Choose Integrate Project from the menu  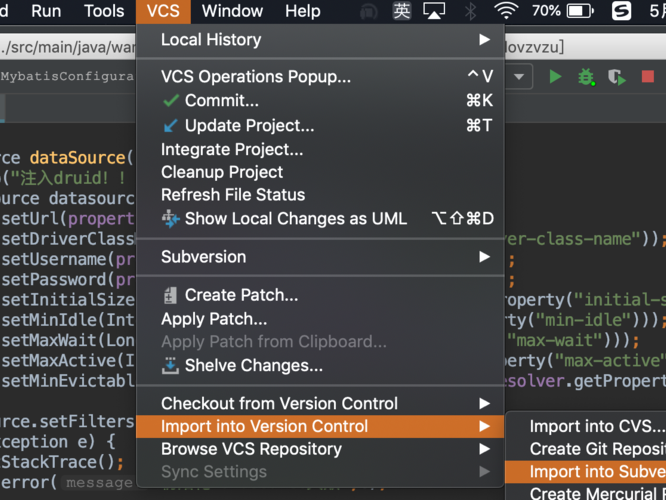[x=320, y=150]
